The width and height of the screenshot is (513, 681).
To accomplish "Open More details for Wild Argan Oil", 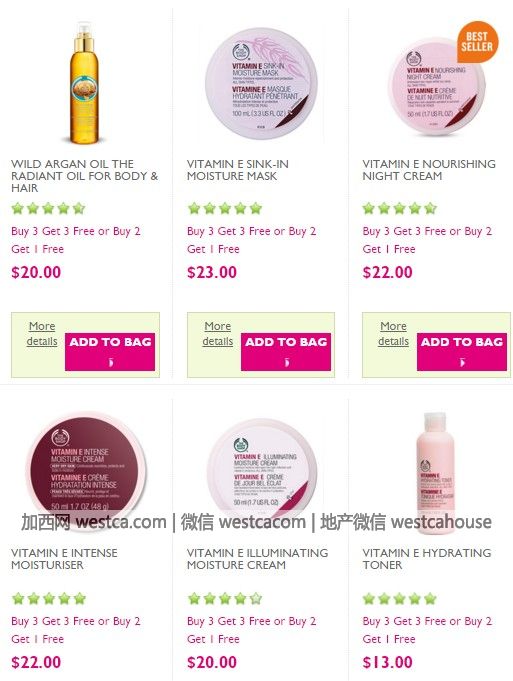I will [42, 334].
